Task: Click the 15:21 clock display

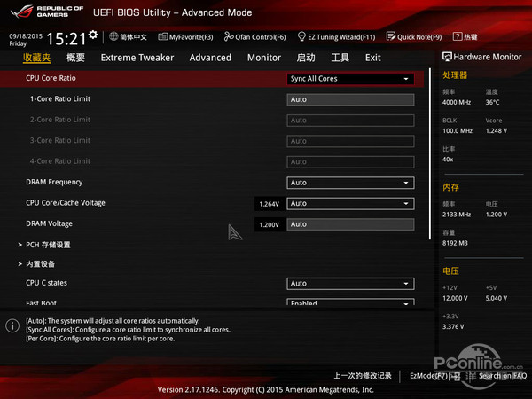Action: tap(66, 39)
